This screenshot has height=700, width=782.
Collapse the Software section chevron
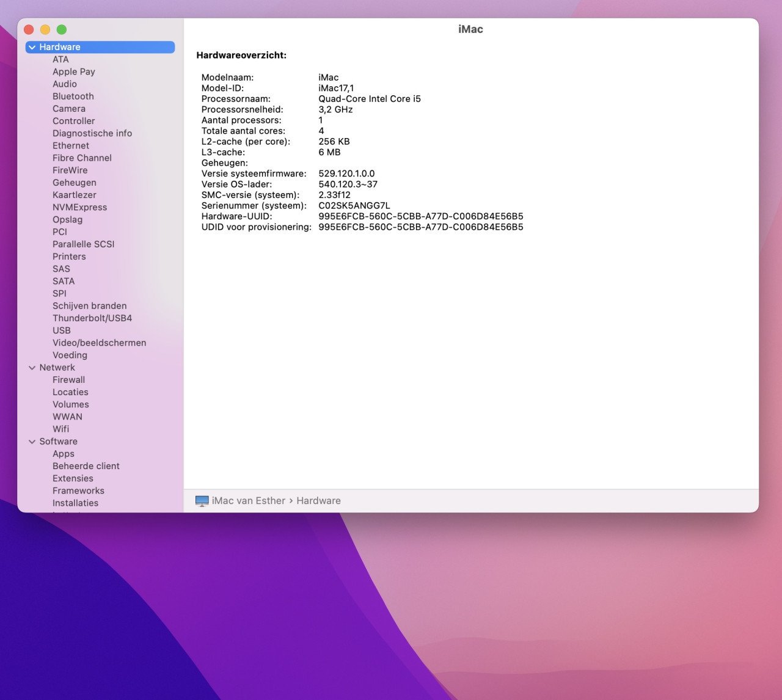[32, 442]
